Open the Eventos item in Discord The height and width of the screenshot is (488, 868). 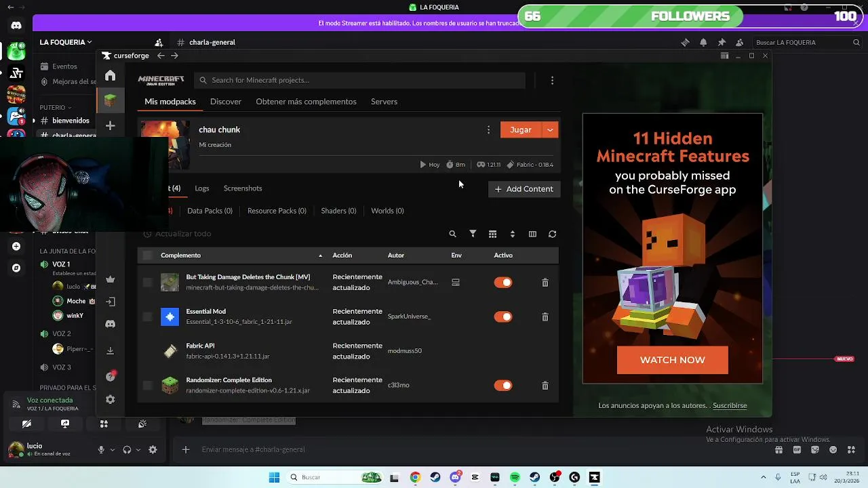tap(65, 66)
